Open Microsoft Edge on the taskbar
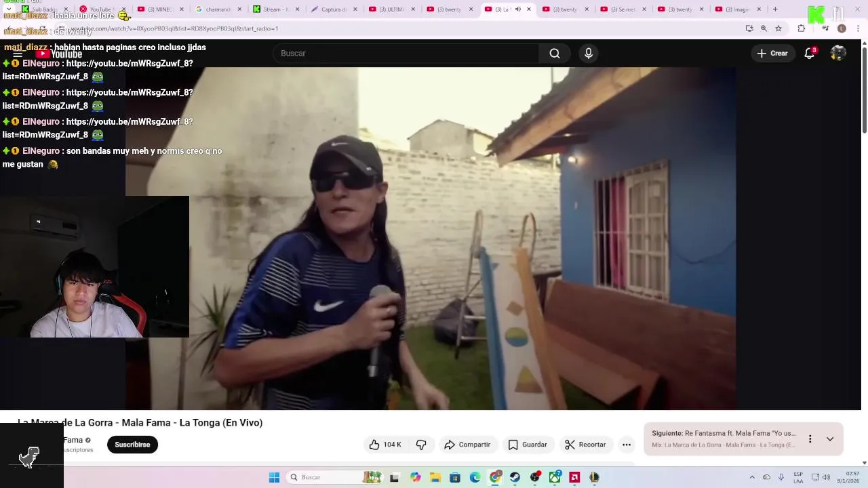The width and height of the screenshot is (868, 488). [x=475, y=477]
